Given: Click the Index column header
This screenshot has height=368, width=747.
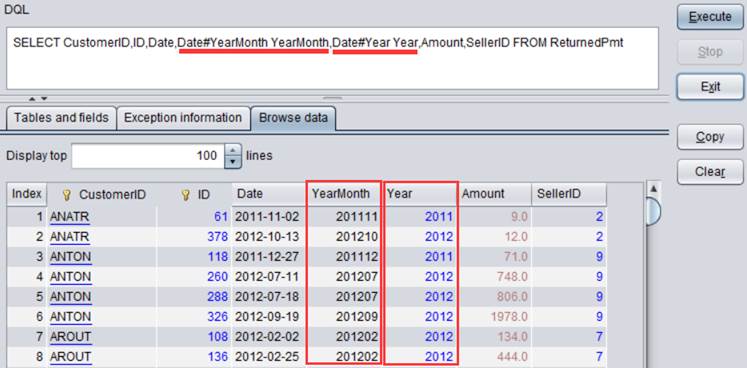Looking at the screenshot, I should point(27,194).
